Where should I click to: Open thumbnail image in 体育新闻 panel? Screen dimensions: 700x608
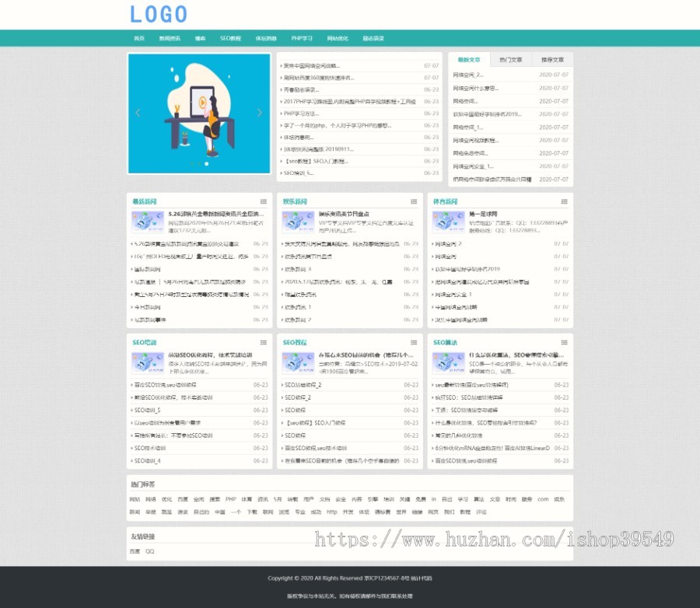449,222
